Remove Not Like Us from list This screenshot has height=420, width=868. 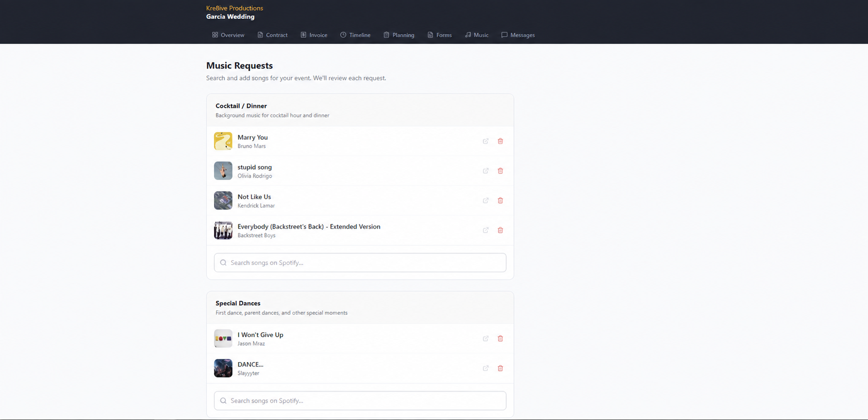tap(500, 200)
